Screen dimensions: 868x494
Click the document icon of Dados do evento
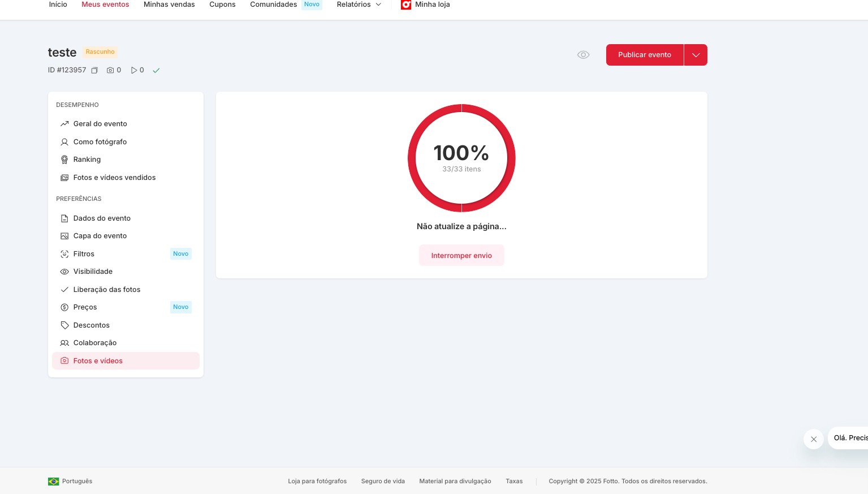pyautogui.click(x=64, y=218)
